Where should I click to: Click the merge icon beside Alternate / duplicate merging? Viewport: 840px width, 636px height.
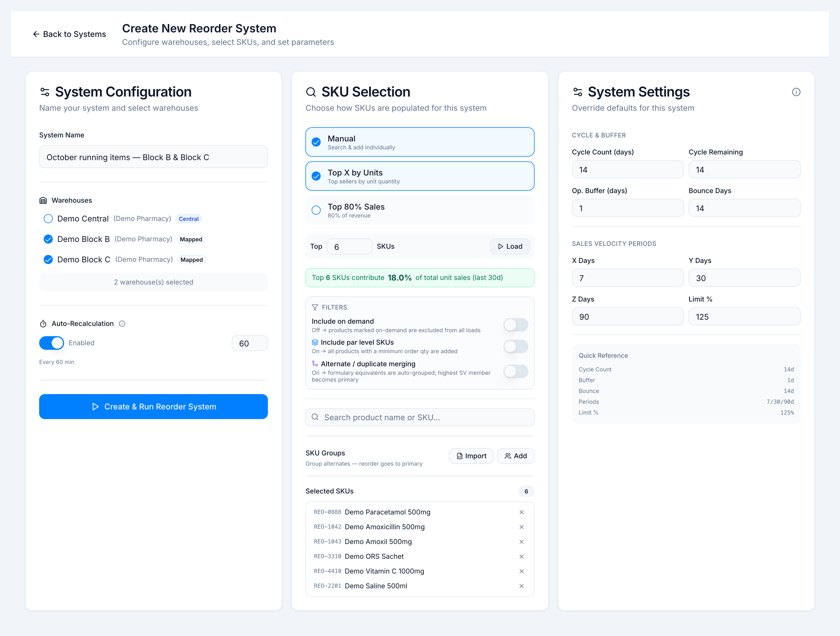[x=315, y=364]
